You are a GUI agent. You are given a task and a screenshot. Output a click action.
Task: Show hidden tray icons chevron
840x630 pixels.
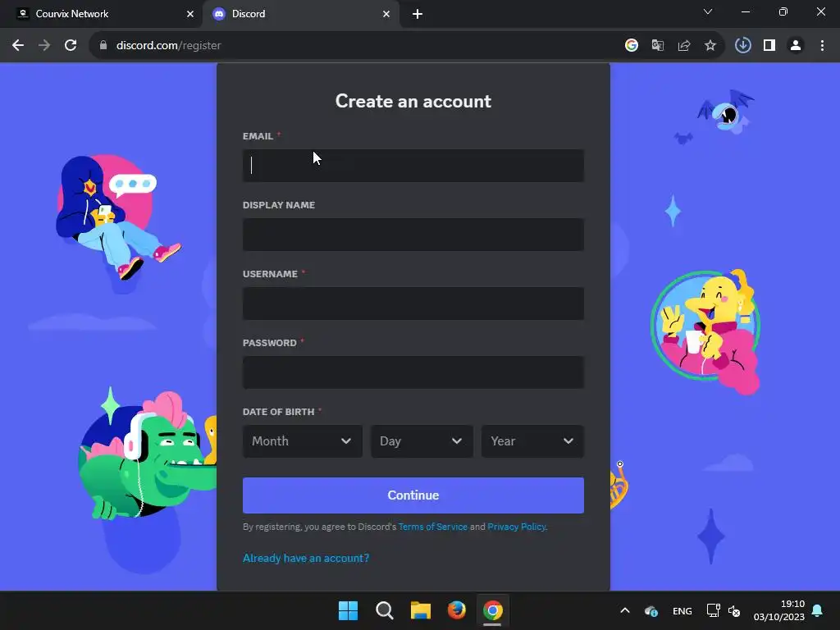(624, 610)
